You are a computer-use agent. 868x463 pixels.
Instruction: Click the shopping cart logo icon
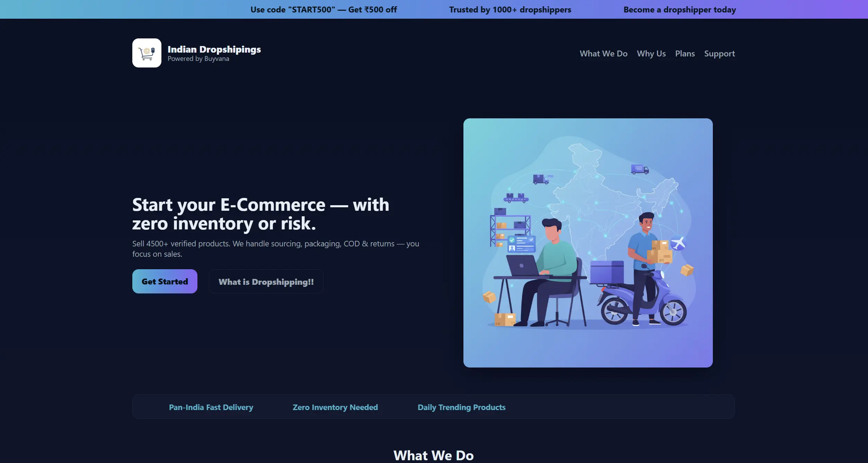(x=147, y=53)
